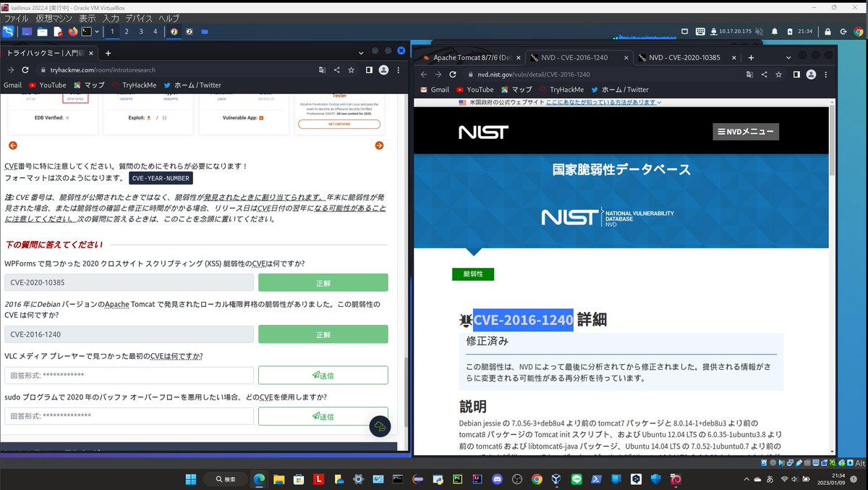Click the muted volume icon in the Kali panel
Image resolution: width=868 pixels, height=490 pixels.
[x=759, y=32]
